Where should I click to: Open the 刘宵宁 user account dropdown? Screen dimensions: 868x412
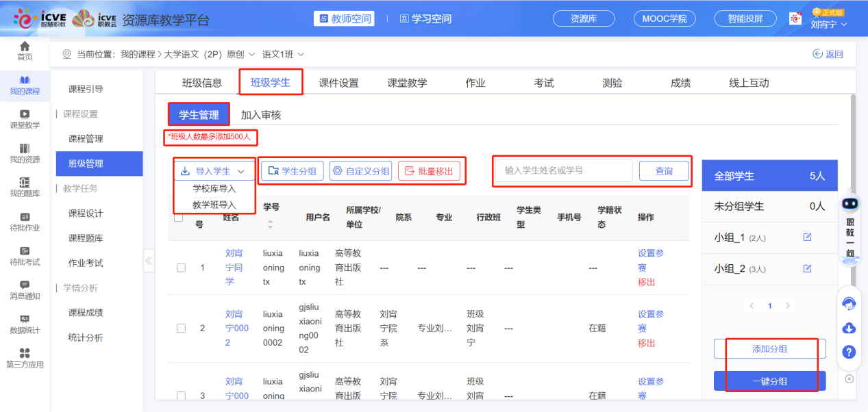pos(828,25)
